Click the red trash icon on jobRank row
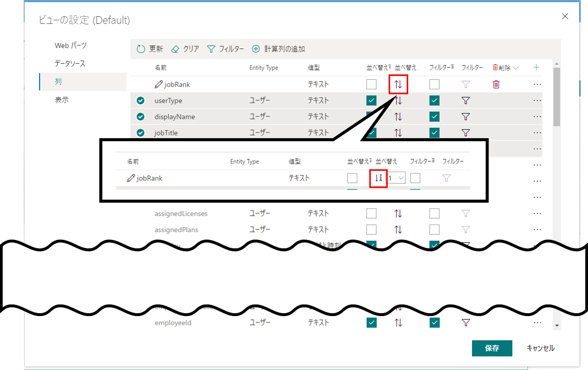Image resolution: width=588 pixels, height=370 pixels. (x=496, y=84)
